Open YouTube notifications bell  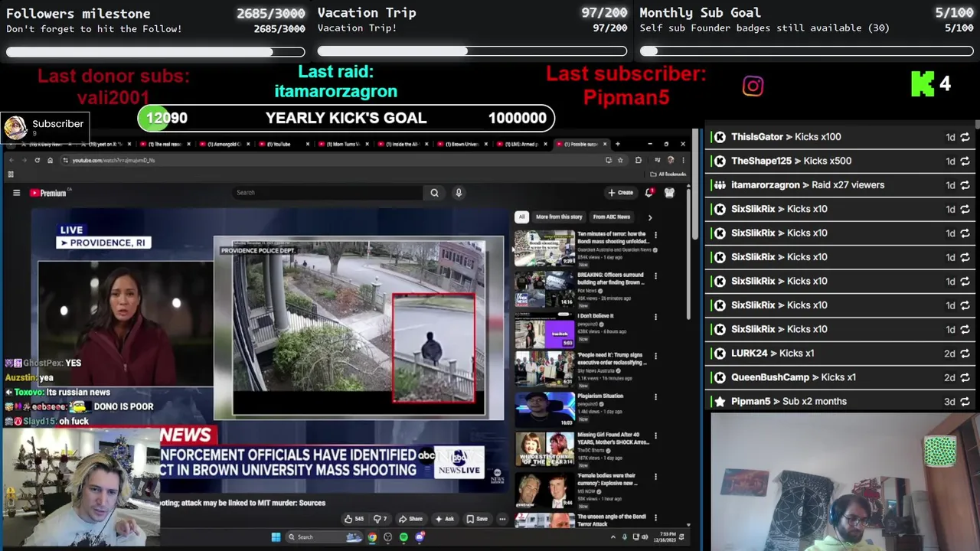pos(649,193)
